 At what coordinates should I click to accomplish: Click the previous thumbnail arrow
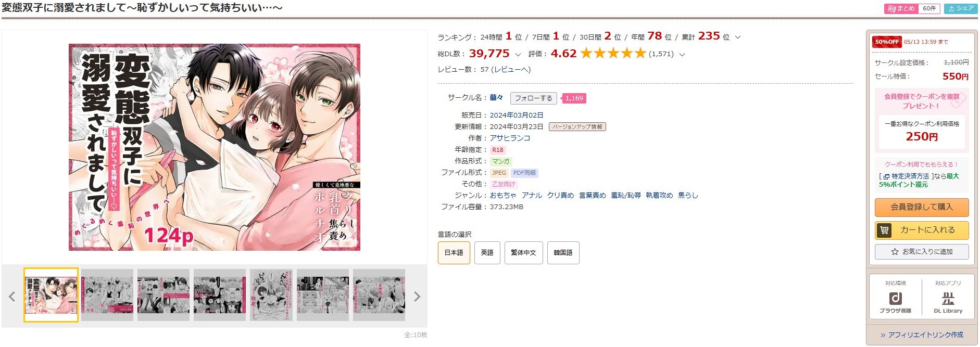pyautogui.click(x=12, y=297)
